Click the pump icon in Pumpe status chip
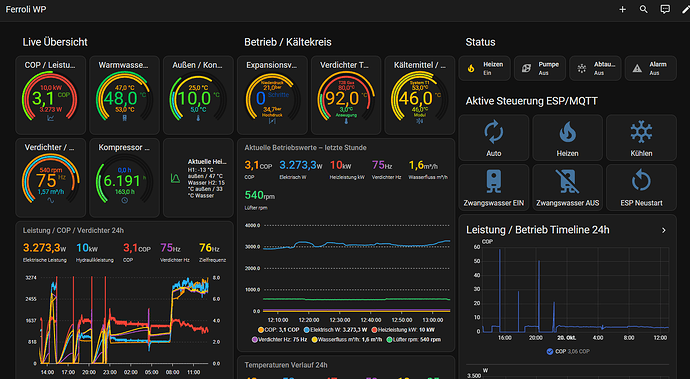 pyautogui.click(x=526, y=68)
